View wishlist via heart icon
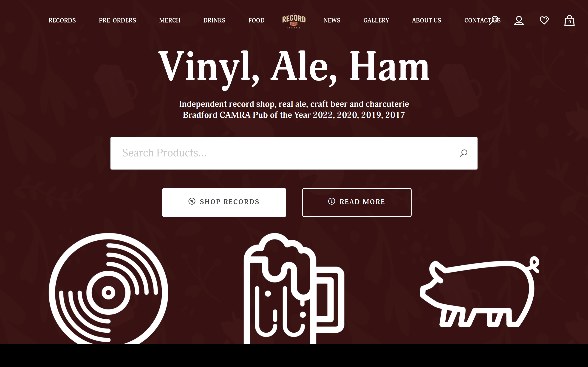Image resolution: width=588 pixels, height=367 pixels. point(544,20)
